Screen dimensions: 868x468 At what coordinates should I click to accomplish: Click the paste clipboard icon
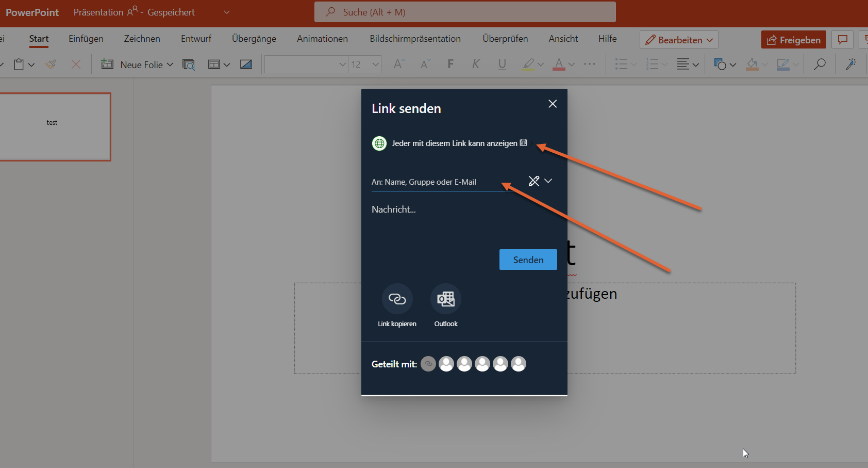(x=19, y=64)
